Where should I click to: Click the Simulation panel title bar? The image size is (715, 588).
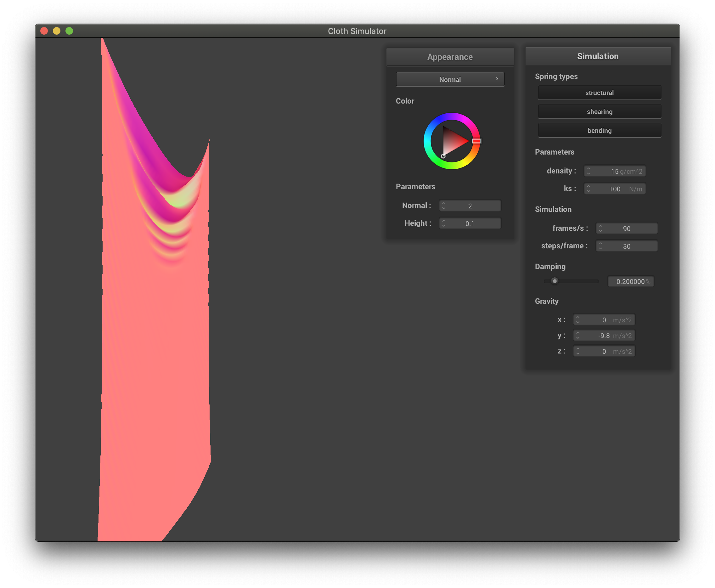click(x=598, y=56)
